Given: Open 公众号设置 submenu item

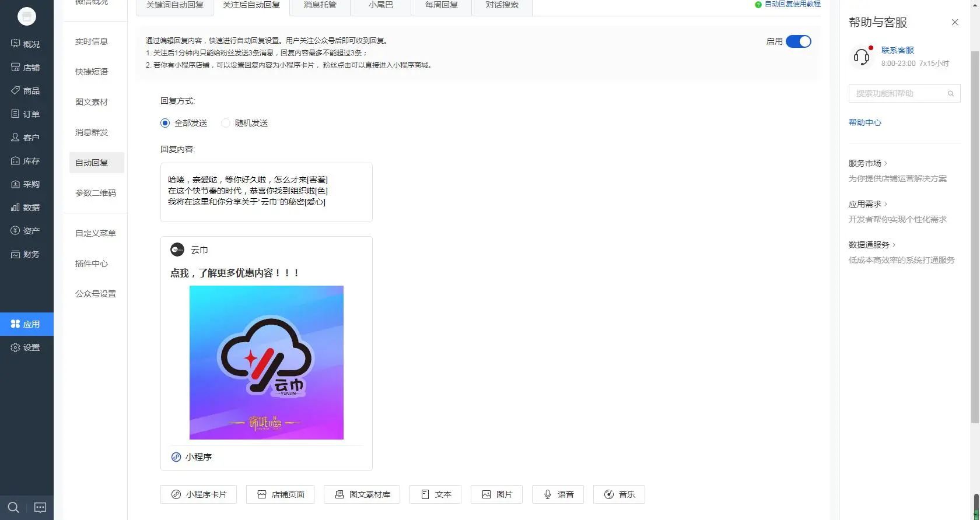Looking at the screenshot, I should pos(96,294).
